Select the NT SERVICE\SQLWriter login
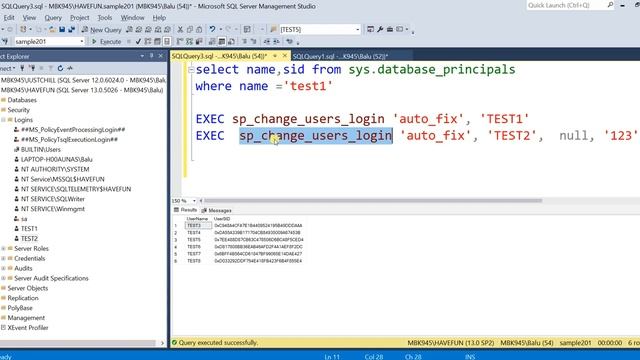 pos(53,199)
